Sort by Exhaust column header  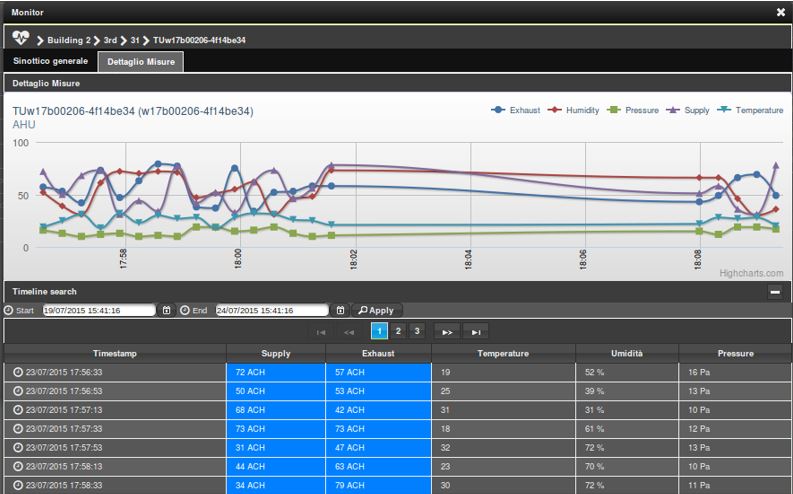[x=378, y=353]
